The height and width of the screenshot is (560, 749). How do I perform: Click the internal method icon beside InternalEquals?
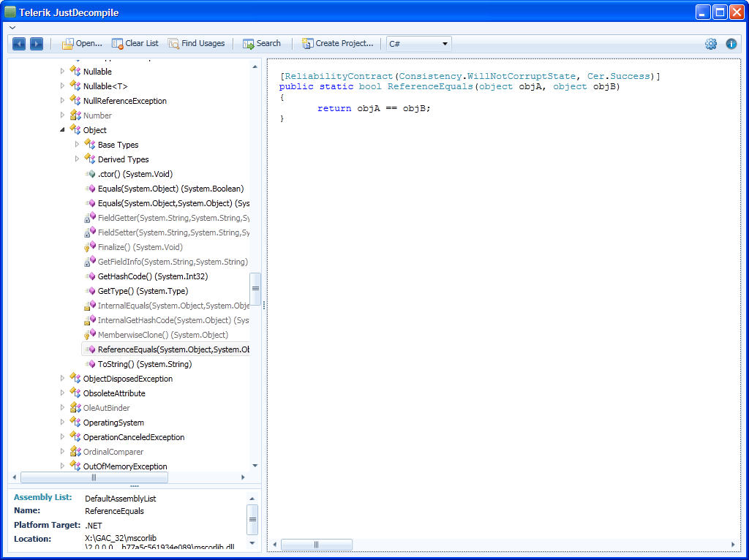tap(90, 306)
